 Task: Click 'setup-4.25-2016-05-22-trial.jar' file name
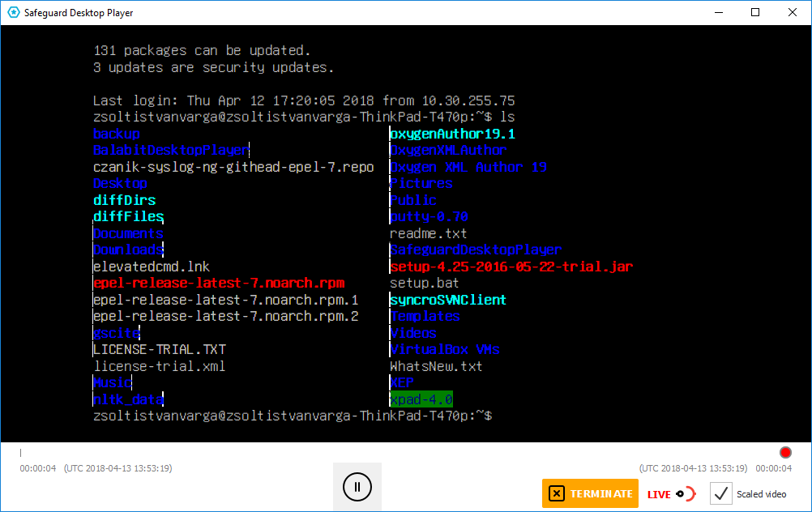click(x=511, y=266)
